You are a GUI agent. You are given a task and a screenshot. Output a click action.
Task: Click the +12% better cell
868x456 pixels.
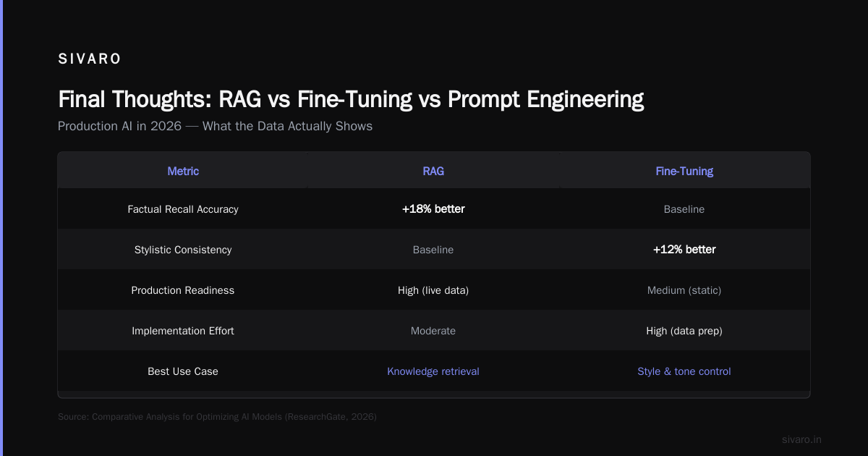pos(684,250)
